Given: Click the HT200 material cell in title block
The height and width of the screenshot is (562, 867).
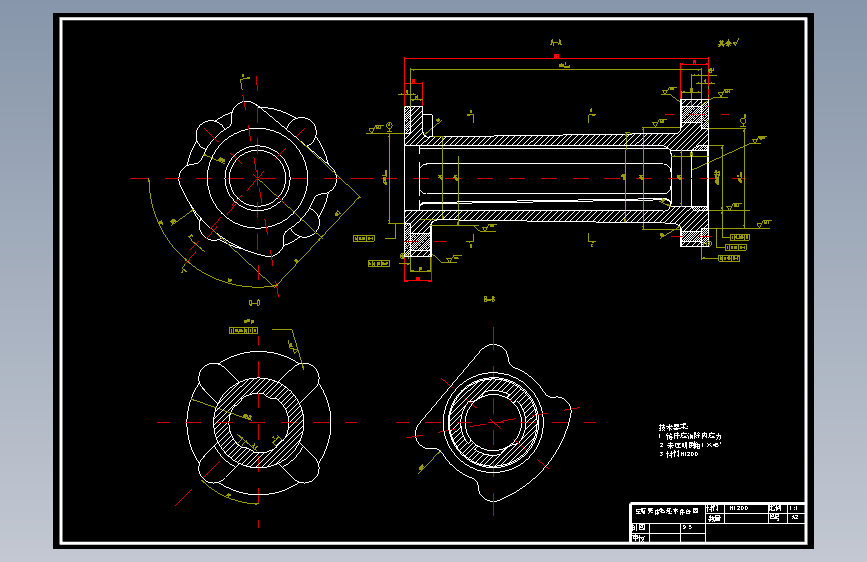Looking at the screenshot, I should pos(745,508).
